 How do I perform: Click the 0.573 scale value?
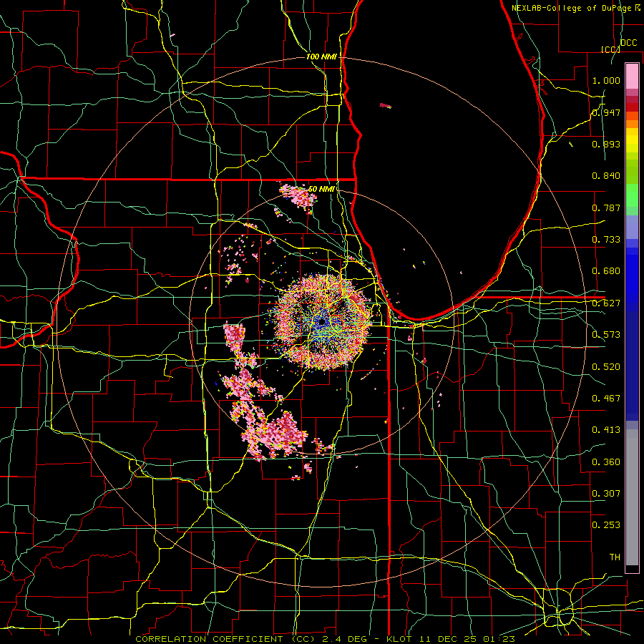[x=606, y=335]
